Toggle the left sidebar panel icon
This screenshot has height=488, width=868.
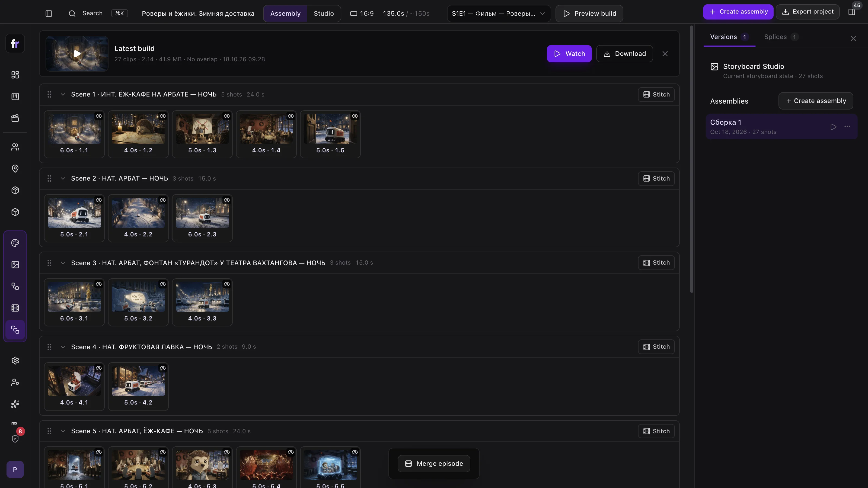[49, 14]
